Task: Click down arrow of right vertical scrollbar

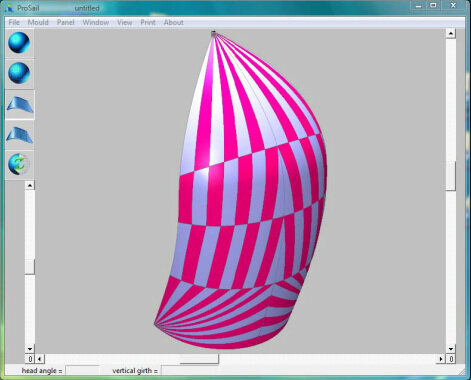Action: [x=451, y=349]
